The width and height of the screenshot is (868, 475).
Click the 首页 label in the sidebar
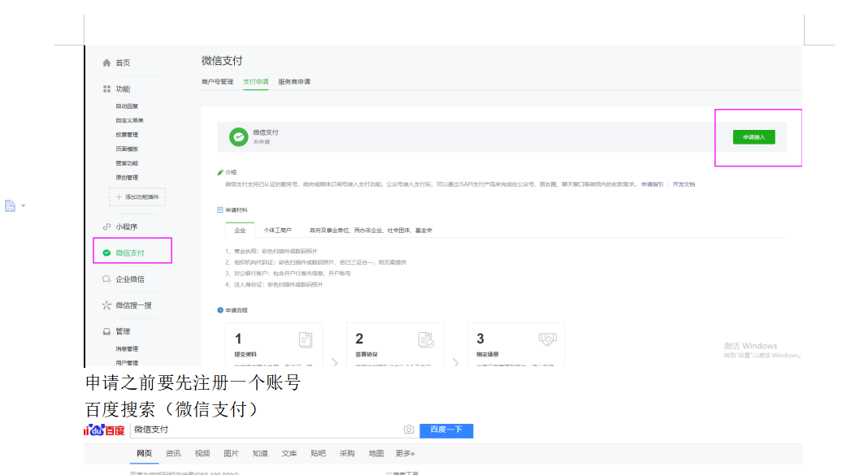coord(123,63)
